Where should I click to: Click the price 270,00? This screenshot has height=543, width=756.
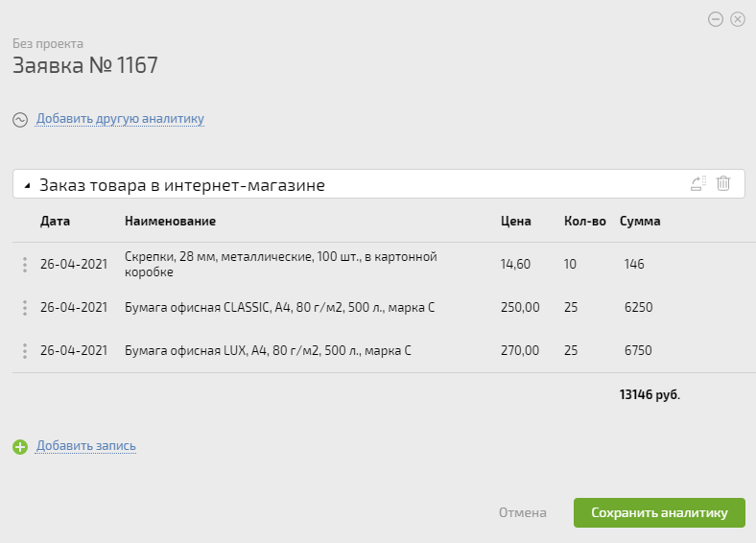(520, 350)
